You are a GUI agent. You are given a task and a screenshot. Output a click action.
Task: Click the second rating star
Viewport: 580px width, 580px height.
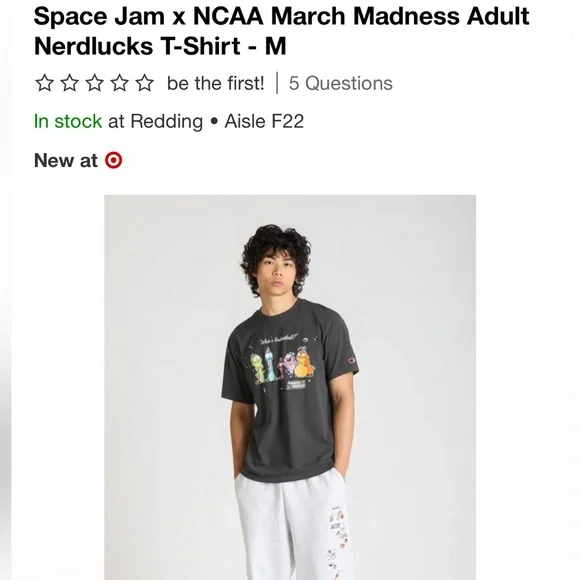click(70, 83)
